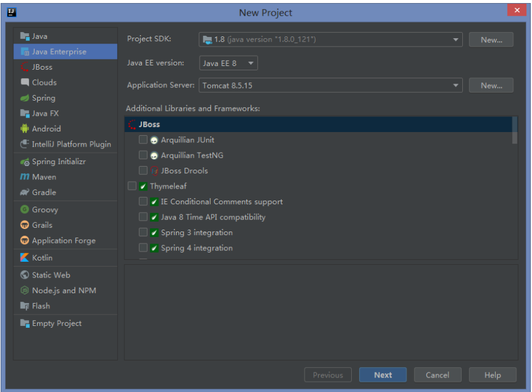532x392 pixels.
Task: Select the Clouds project type label
Action: pyautogui.click(x=44, y=82)
